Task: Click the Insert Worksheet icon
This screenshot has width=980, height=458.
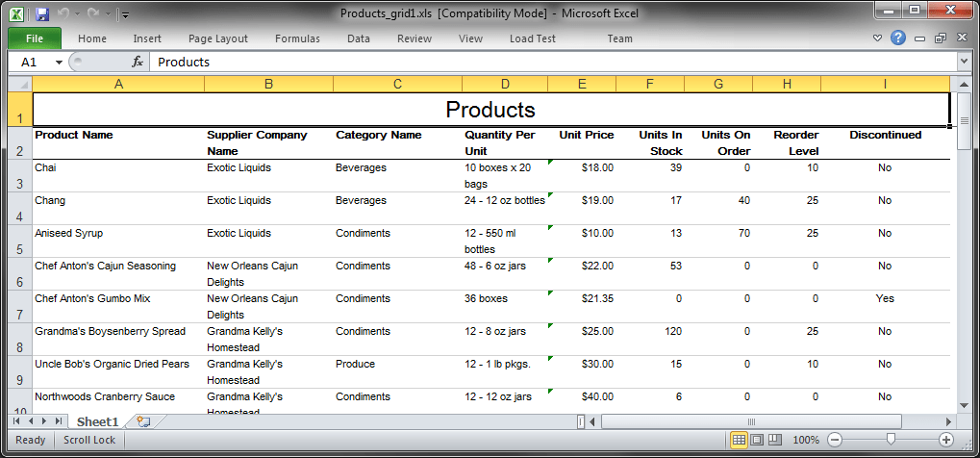Action: point(142,421)
